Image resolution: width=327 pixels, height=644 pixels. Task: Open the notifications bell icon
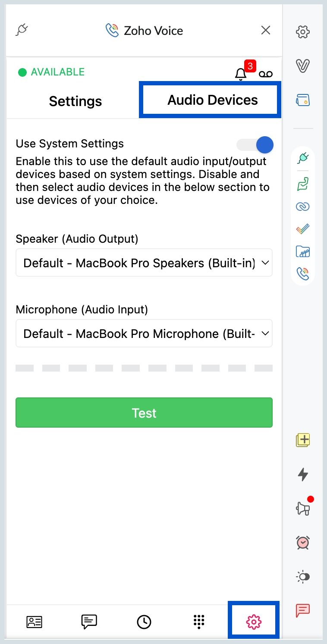(241, 74)
